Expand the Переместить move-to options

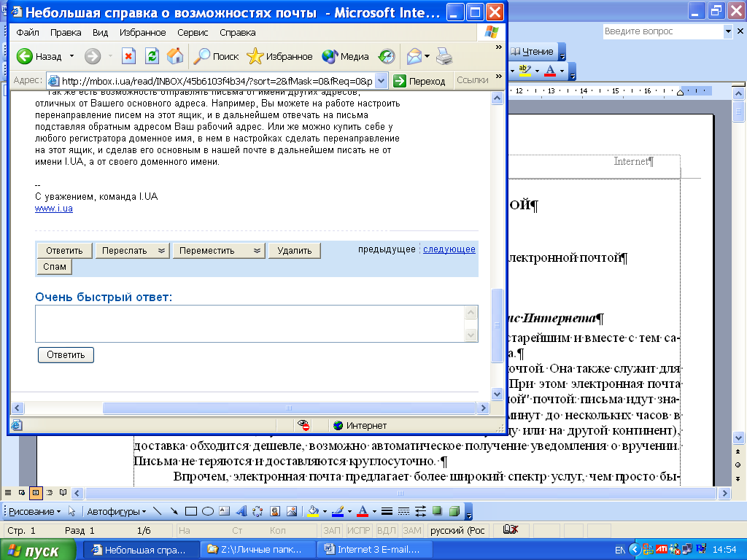point(257,251)
